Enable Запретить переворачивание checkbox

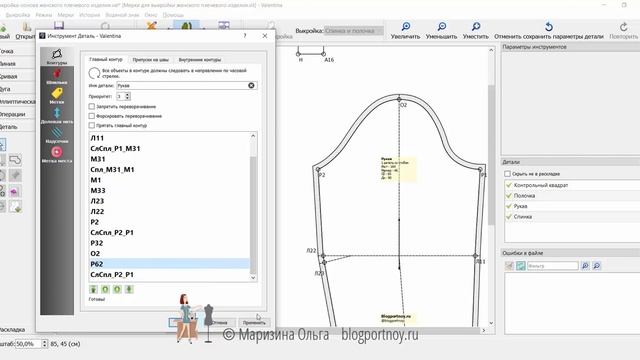pyautogui.click(x=92, y=107)
